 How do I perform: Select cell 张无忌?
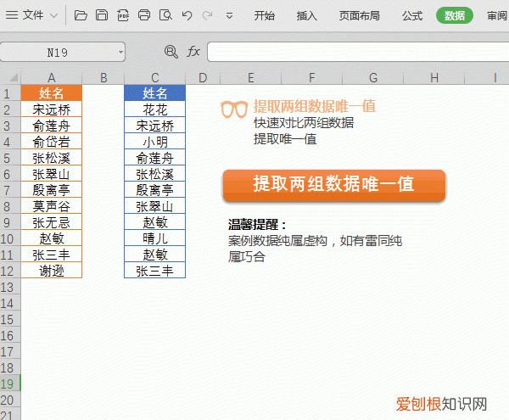click(x=51, y=222)
